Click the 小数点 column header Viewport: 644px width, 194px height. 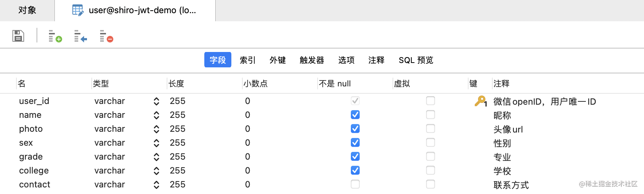coord(255,83)
